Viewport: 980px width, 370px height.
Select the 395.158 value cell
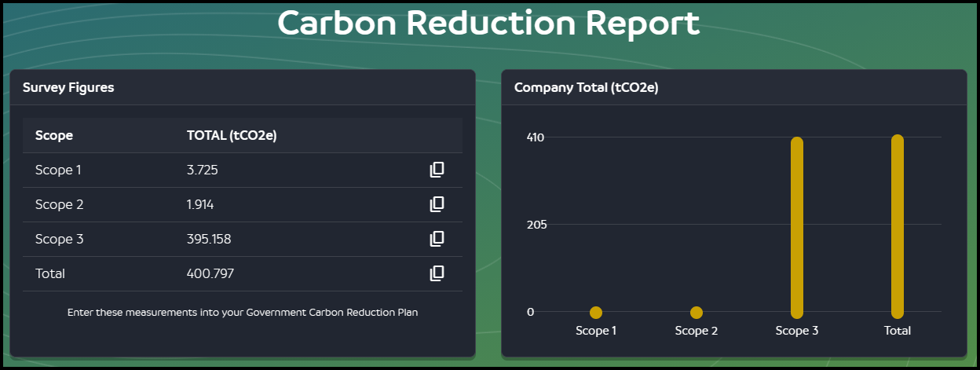tap(209, 239)
